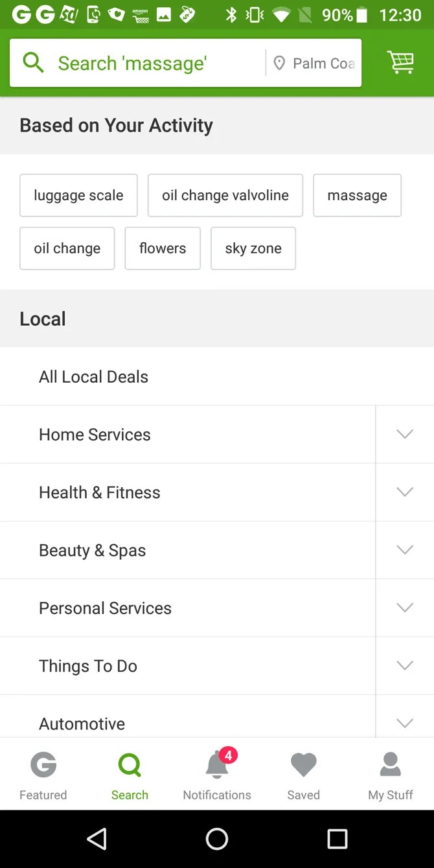Viewport: 434px width, 868px height.
Task: Open the shopping cart in the green header
Action: pyautogui.click(x=400, y=63)
